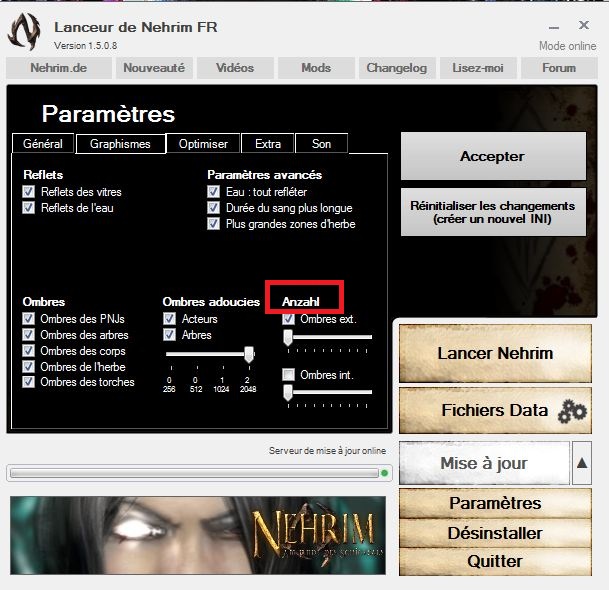This screenshot has height=590, width=609.
Task: Uncheck Reflets des vitres
Action: tap(28, 191)
